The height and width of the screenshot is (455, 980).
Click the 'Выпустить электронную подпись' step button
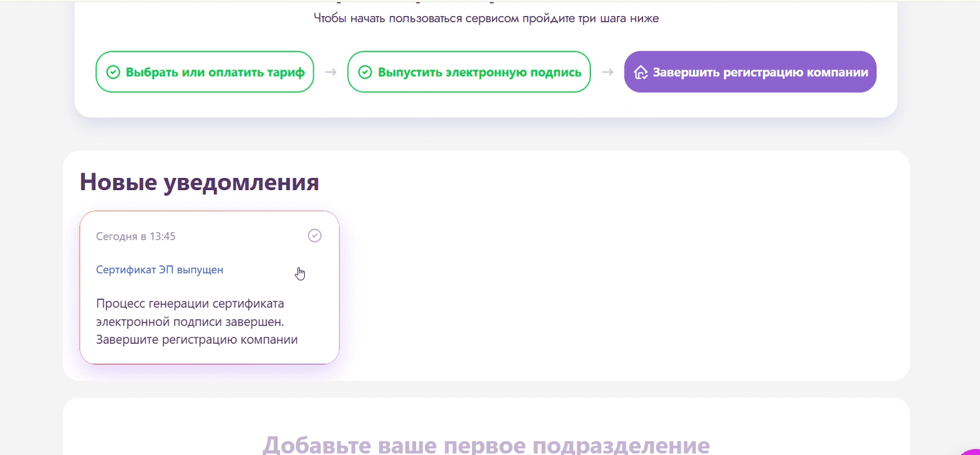[469, 72]
